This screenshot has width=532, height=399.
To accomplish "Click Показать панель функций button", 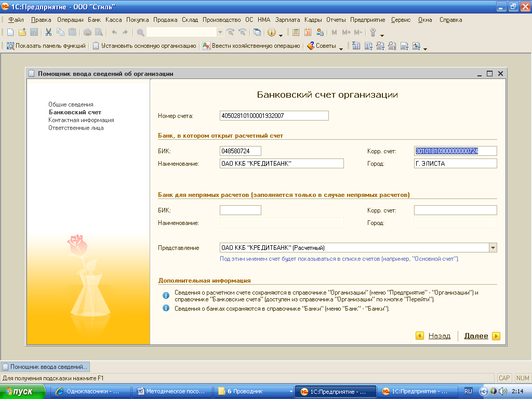I will [46, 46].
